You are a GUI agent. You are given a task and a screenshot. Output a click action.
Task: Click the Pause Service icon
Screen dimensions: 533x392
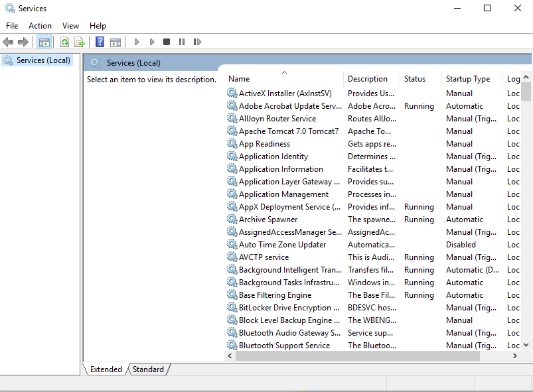click(182, 42)
